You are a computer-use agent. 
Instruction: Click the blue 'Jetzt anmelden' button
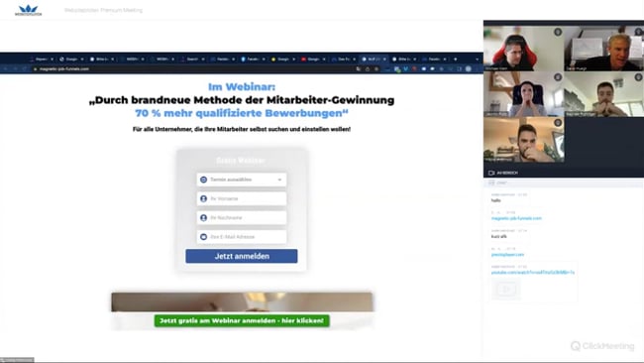(x=242, y=256)
